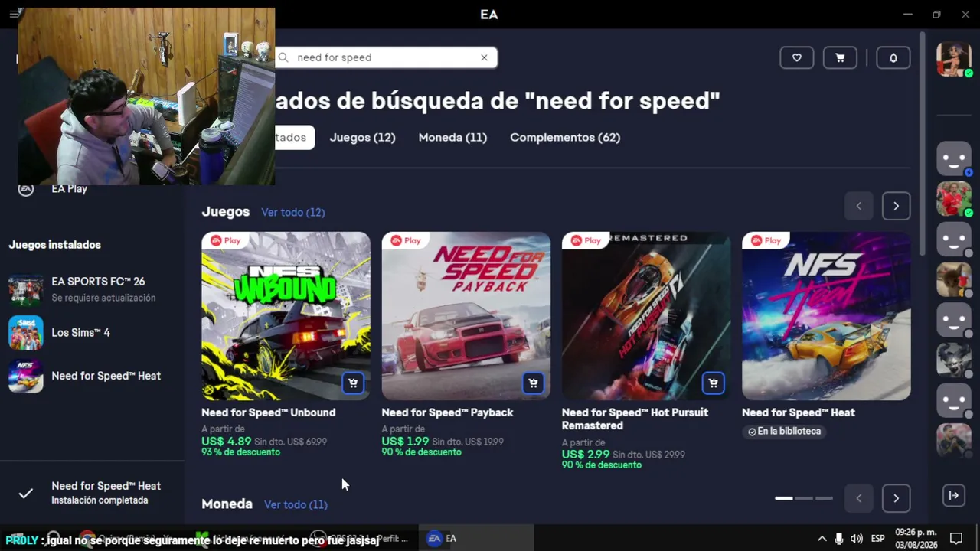Add Need for Speed Unbound to cart
Image resolution: width=980 pixels, height=551 pixels.
tap(352, 383)
